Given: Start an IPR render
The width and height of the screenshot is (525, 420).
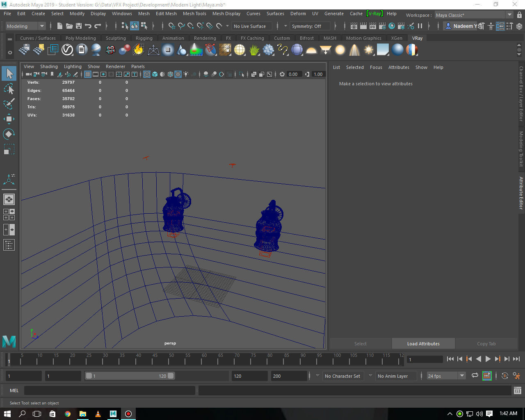Looking at the screenshot, I should pyautogui.click(x=373, y=26).
